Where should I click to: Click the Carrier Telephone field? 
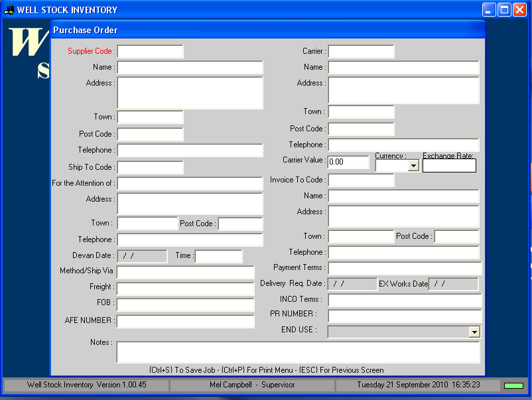coord(404,145)
